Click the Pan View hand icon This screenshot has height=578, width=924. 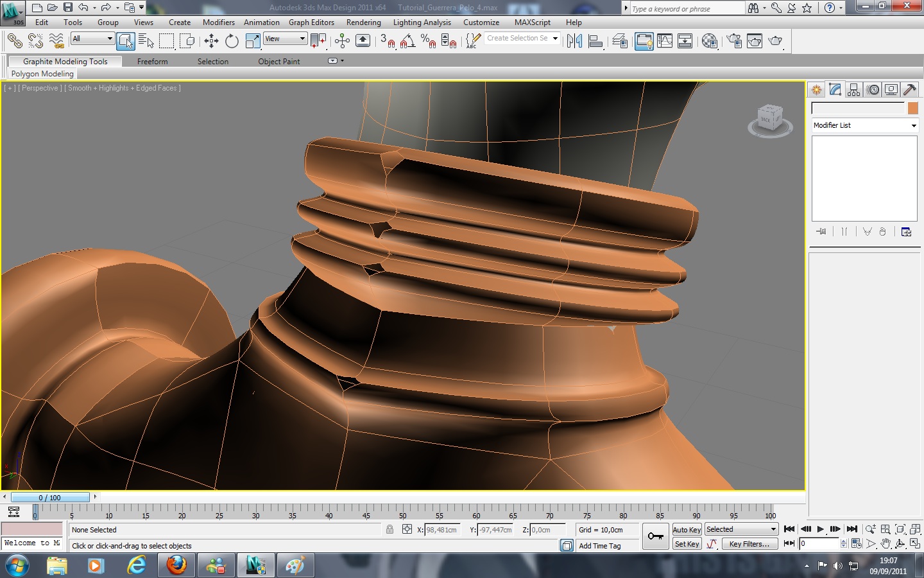point(886,544)
